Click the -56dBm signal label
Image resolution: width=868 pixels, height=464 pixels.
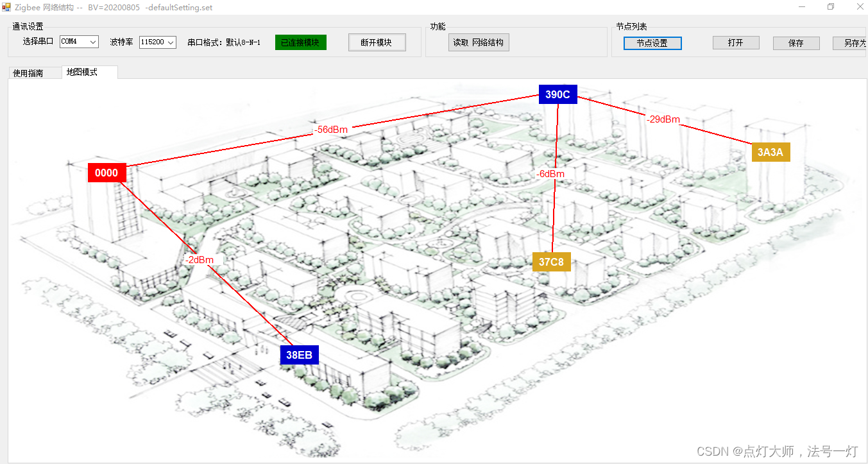coord(331,130)
